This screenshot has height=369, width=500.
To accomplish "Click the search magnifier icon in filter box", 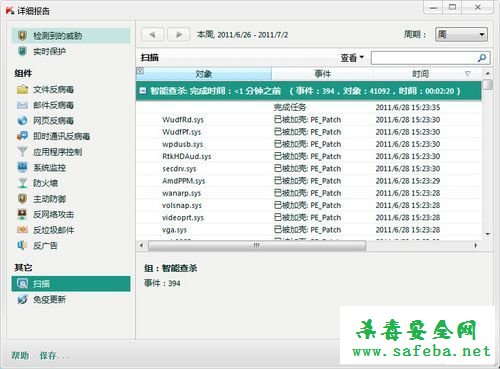I will (482, 58).
